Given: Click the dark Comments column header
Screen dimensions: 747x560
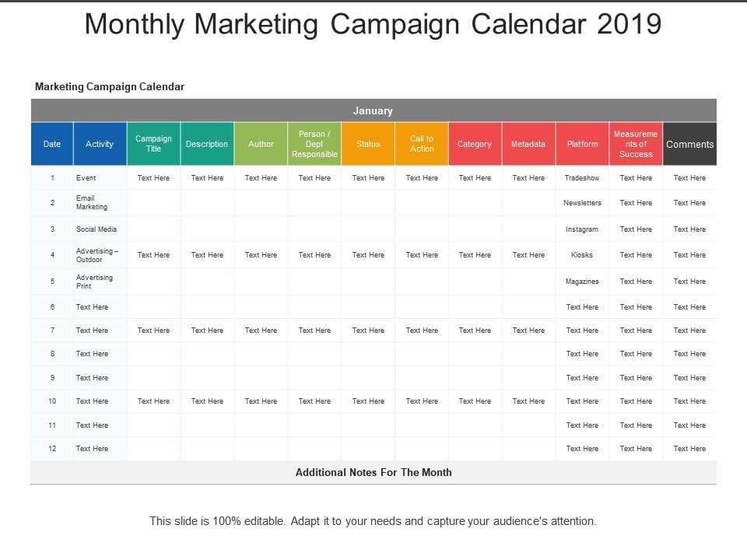Looking at the screenshot, I should pyautogui.click(x=689, y=144).
